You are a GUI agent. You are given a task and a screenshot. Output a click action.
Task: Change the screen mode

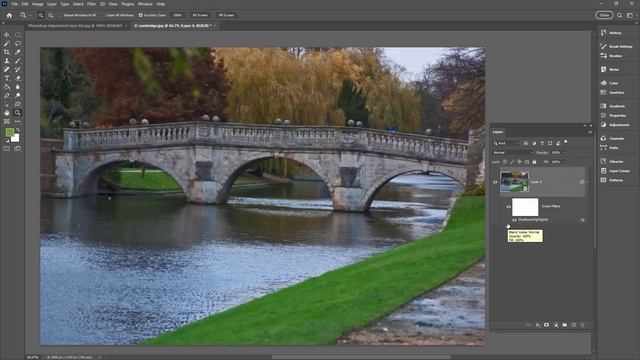tap(18, 149)
